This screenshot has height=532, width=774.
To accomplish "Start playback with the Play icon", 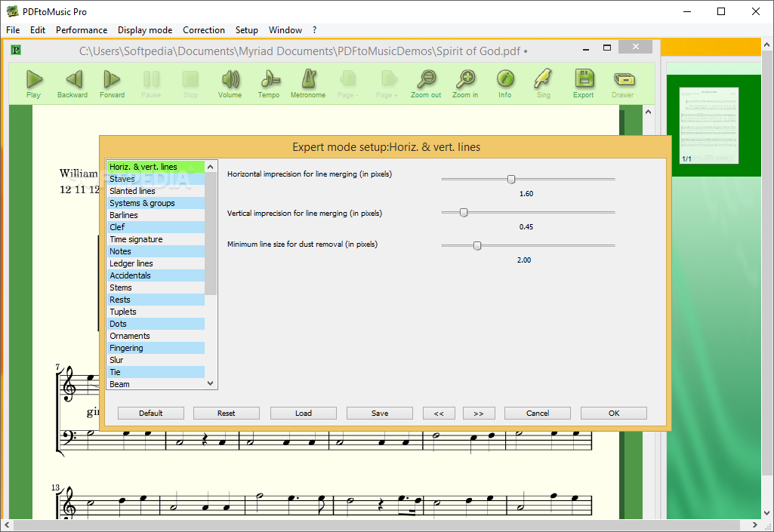I will point(34,79).
